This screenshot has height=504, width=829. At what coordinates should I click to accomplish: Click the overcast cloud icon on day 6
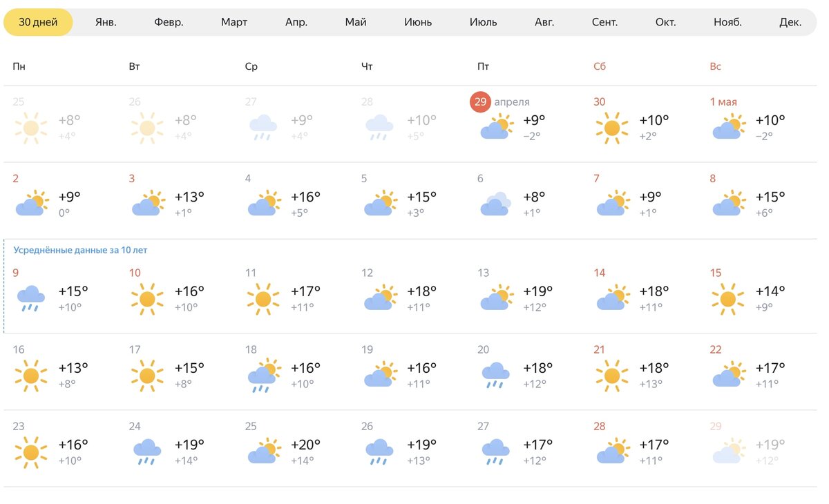495,204
